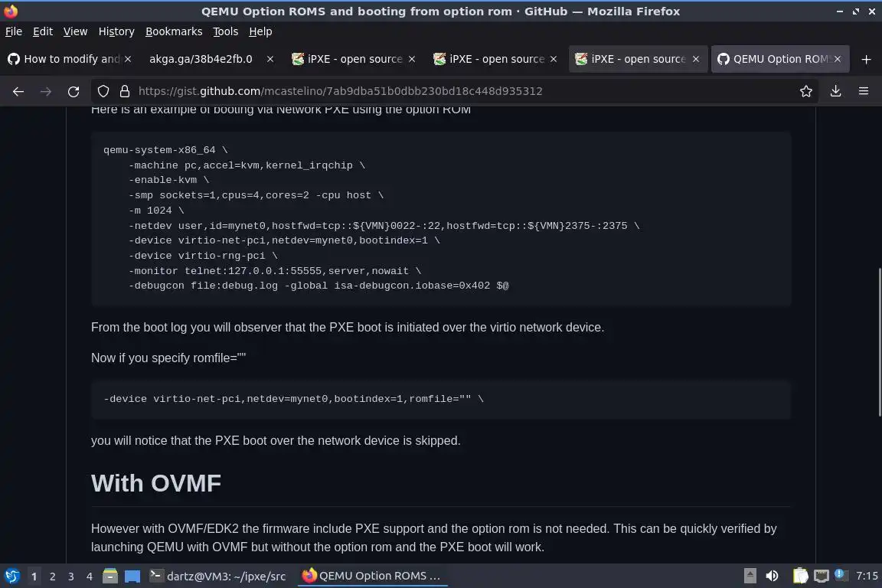
Task: Open the notification alert tray icon
Action: (x=840, y=574)
